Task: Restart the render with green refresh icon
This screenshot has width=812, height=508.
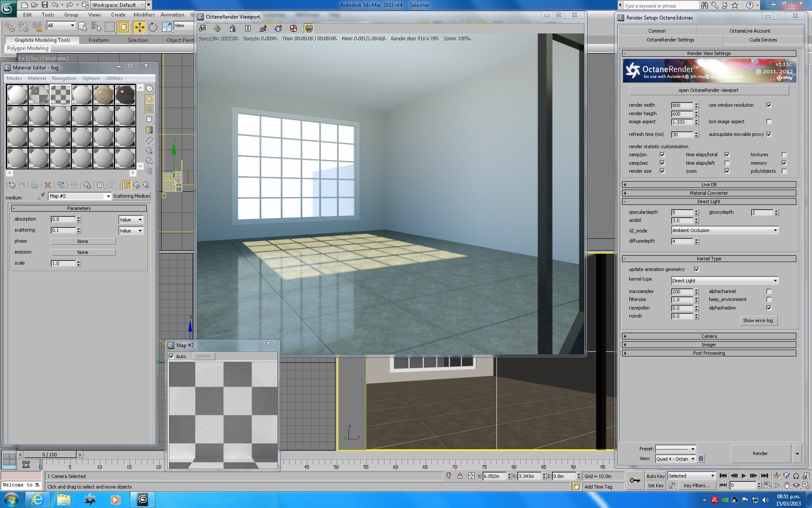Action: coord(217,28)
